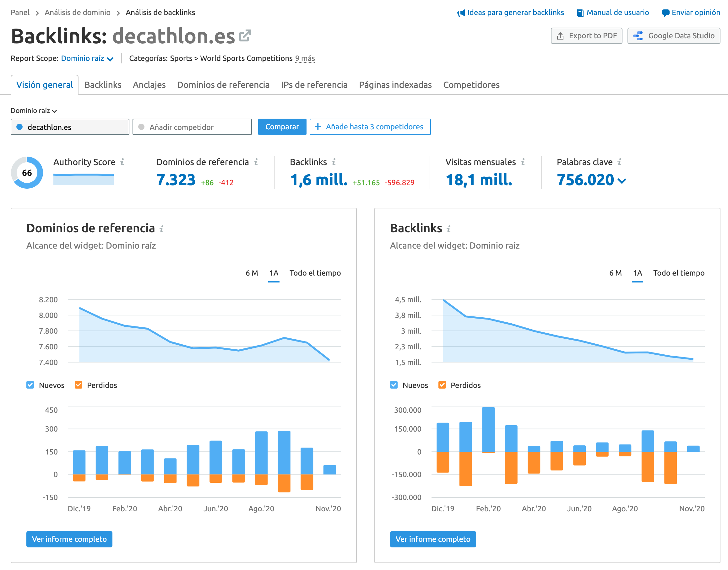Click info icon in Dominios de referencia widget title
Viewport: 728px width, 570px height.
[x=162, y=229]
